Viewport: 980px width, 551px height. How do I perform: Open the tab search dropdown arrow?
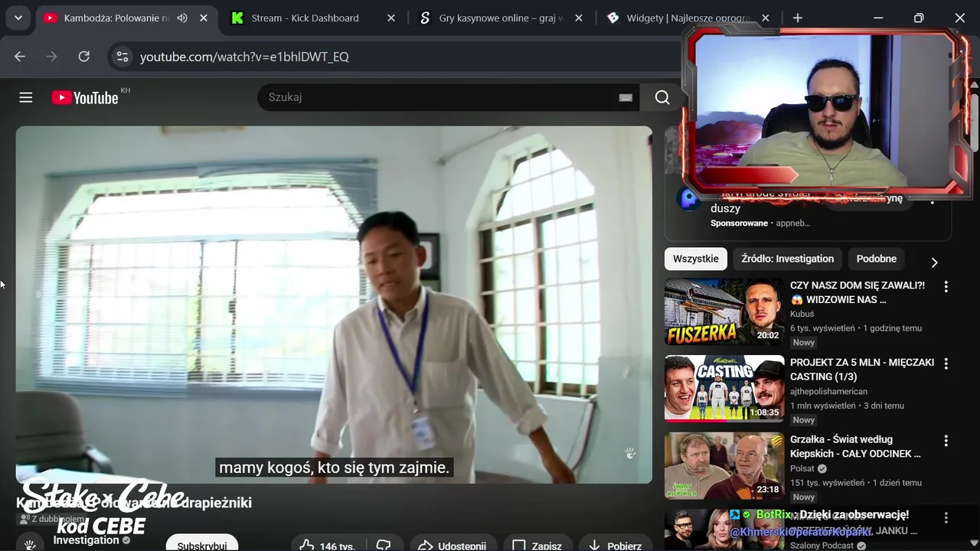pyautogui.click(x=18, y=18)
